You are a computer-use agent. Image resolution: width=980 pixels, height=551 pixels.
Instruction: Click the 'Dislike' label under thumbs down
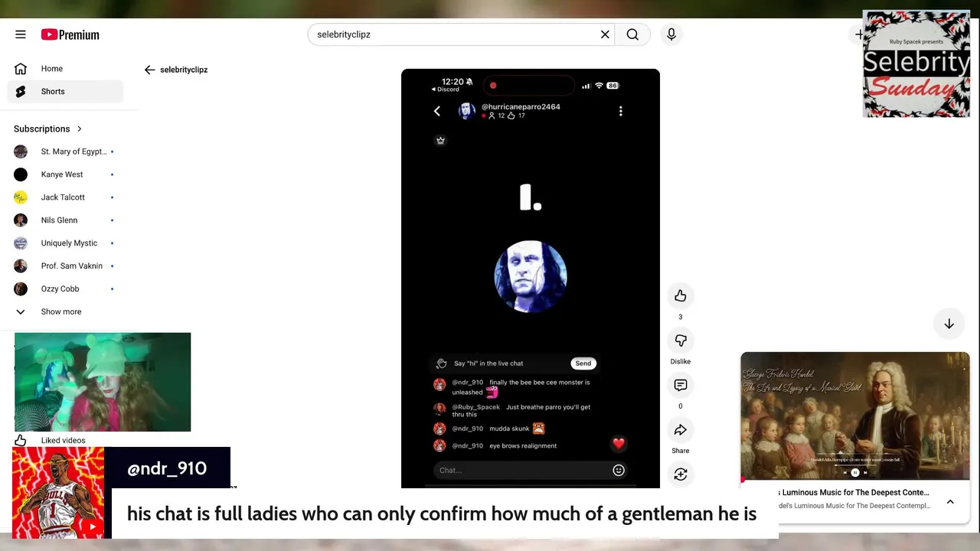pos(681,361)
